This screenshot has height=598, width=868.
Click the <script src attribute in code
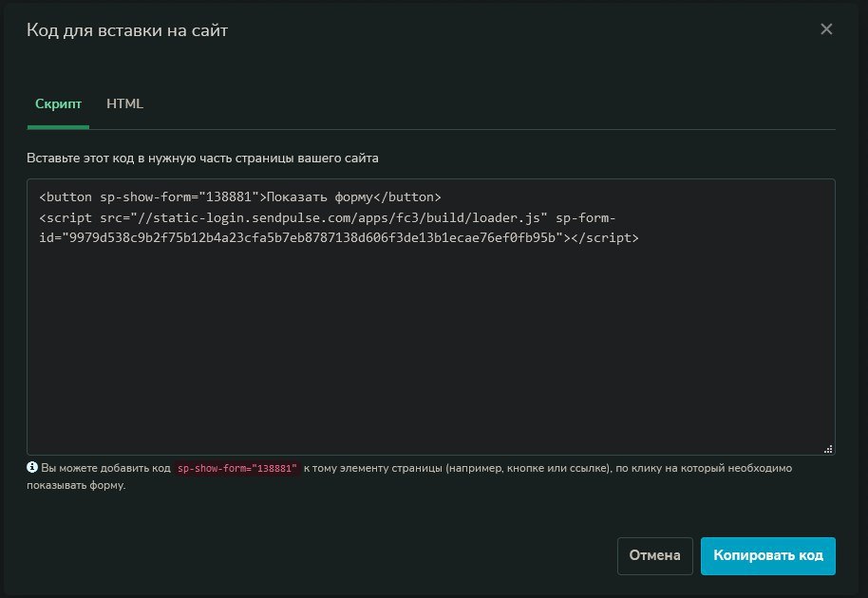[85, 218]
